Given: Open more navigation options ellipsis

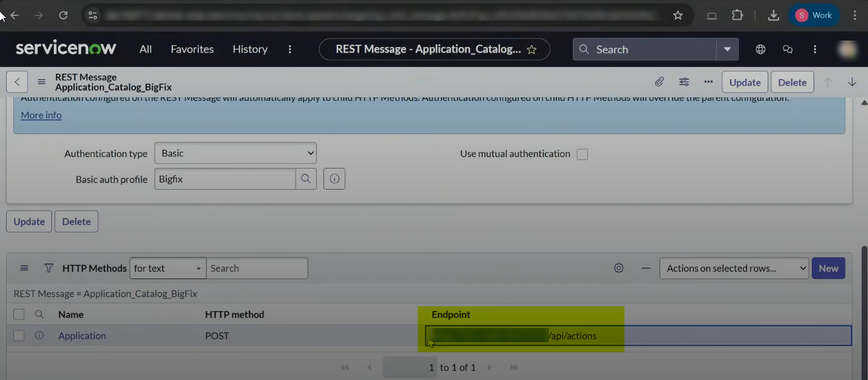Looking at the screenshot, I should [x=290, y=50].
